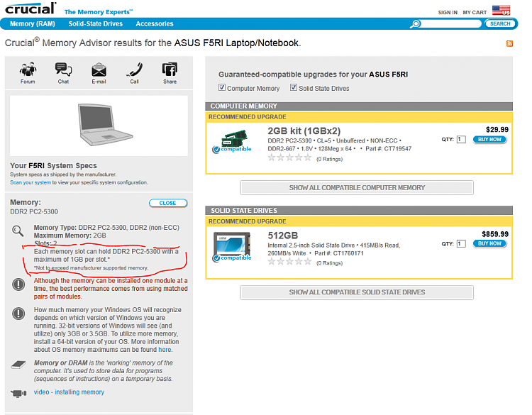Start a Chat session via chat icon

click(63, 70)
